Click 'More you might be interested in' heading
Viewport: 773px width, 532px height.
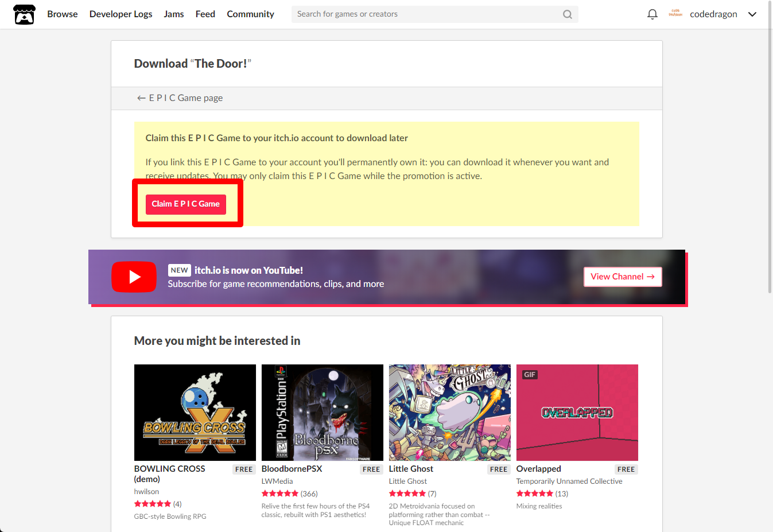point(217,341)
